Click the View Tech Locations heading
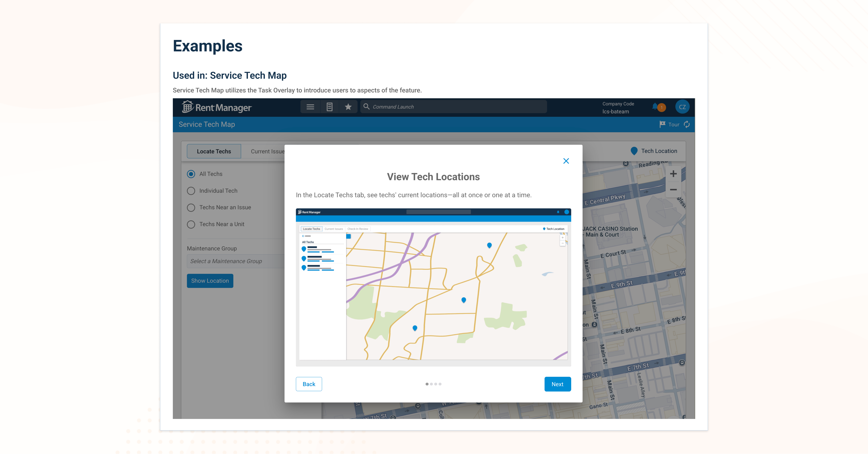The height and width of the screenshot is (454, 868). point(433,177)
